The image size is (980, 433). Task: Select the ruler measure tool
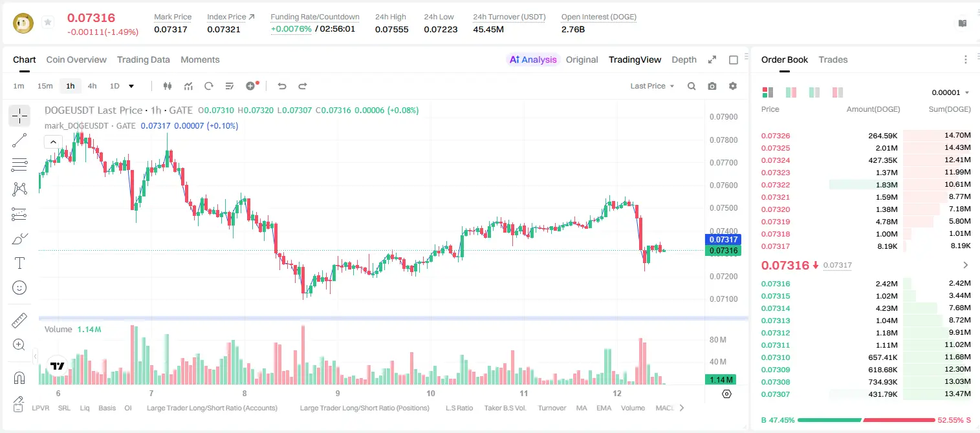click(19, 321)
